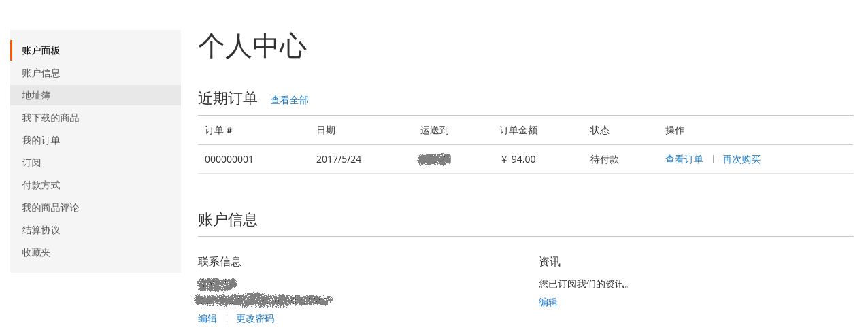Go to 我的商品评论 section
Viewport: 868px width, 332px height.
coord(95,207)
